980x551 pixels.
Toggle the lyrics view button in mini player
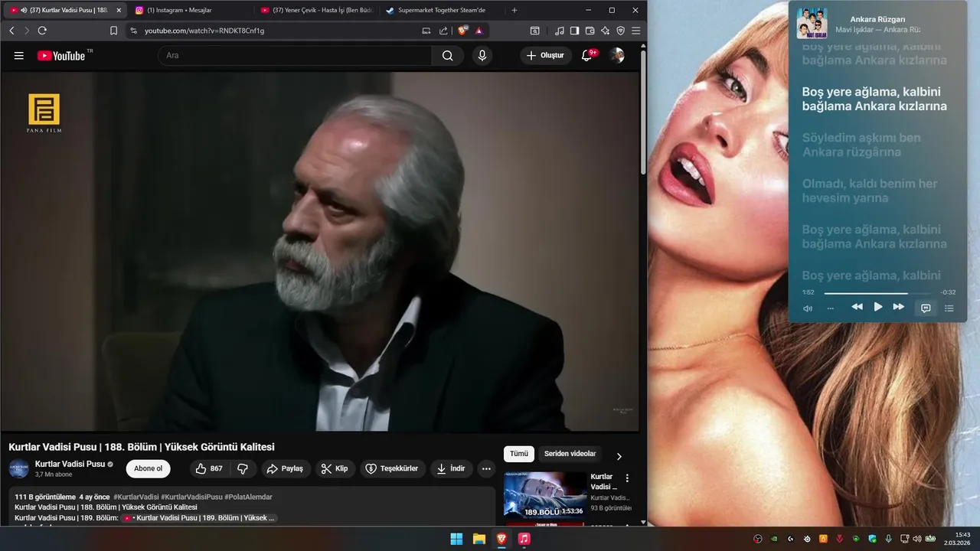(926, 308)
